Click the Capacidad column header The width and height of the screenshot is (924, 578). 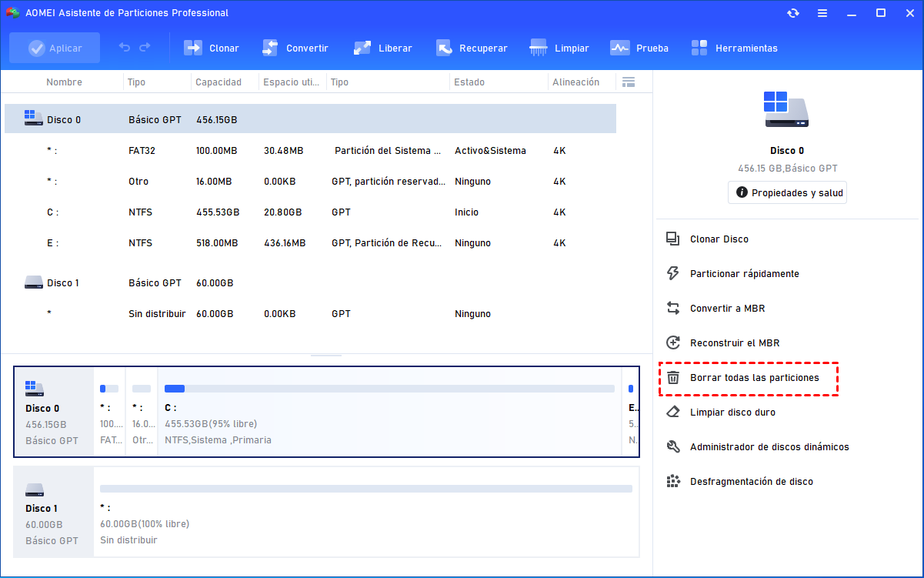[218, 82]
